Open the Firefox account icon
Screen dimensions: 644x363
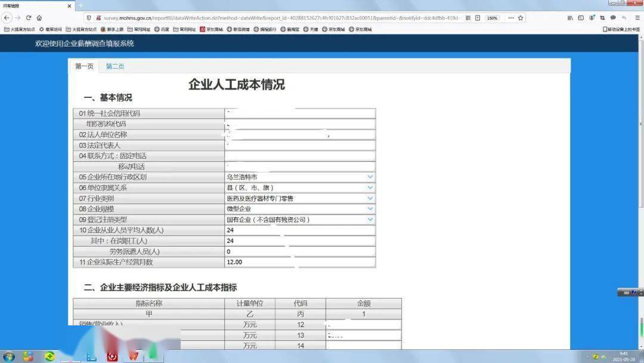592,18
